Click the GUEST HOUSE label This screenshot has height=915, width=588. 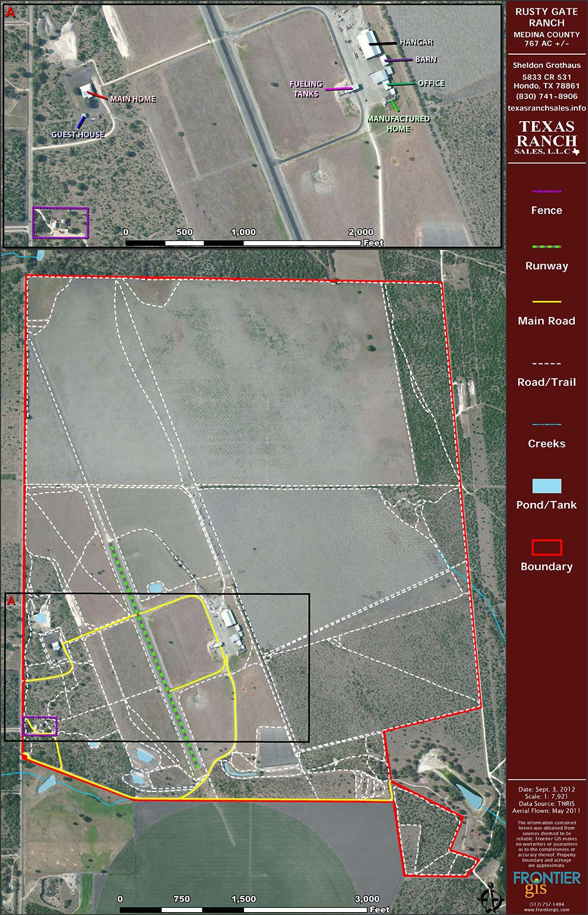coord(78,135)
